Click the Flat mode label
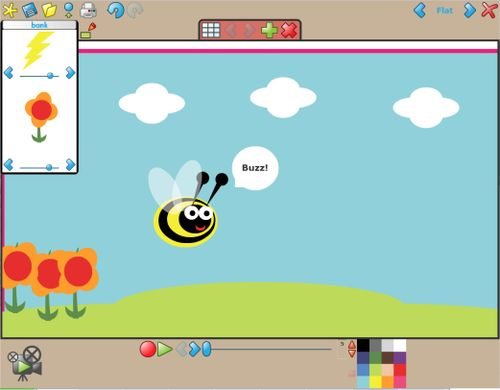Image resolution: width=500 pixels, height=390 pixels. [x=445, y=11]
